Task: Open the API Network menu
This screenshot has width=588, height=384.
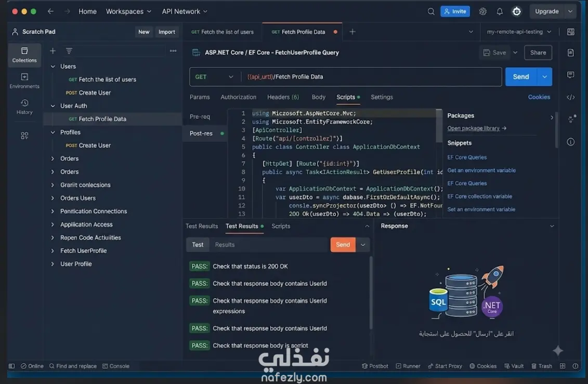Action: point(185,11)
